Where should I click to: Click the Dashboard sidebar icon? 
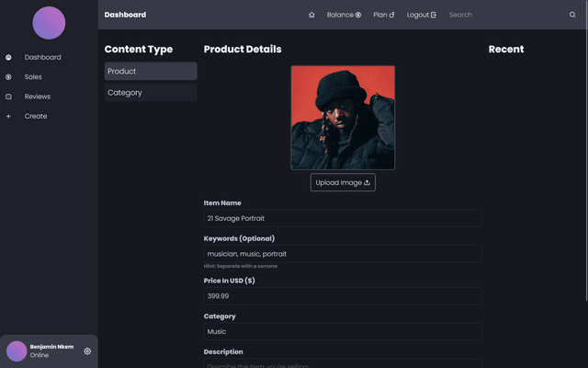point(8,57)
